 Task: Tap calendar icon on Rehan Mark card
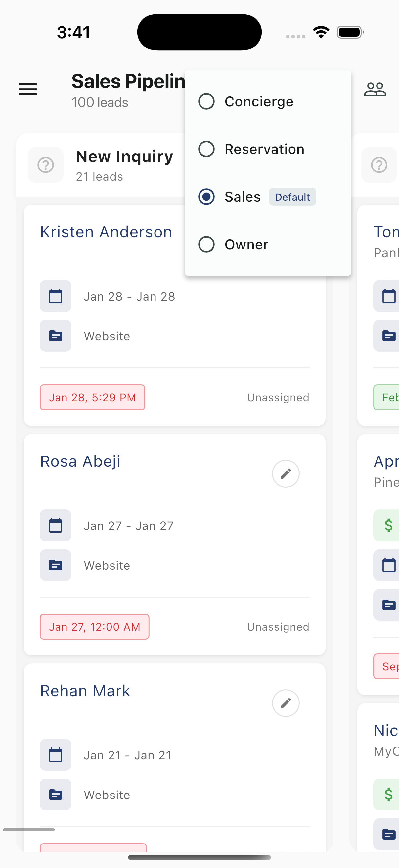coord(56,755)
